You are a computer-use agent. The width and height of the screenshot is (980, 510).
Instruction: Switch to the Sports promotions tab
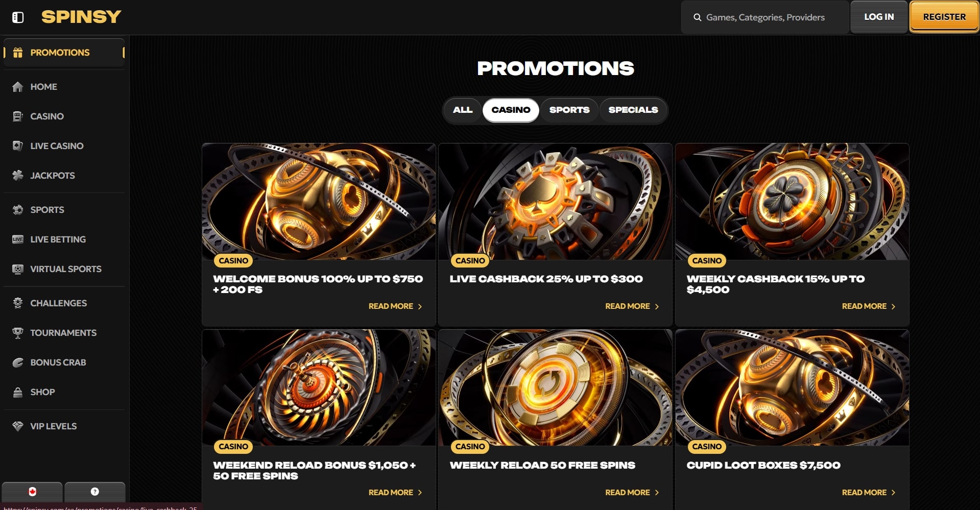click(x=569, y=110)
